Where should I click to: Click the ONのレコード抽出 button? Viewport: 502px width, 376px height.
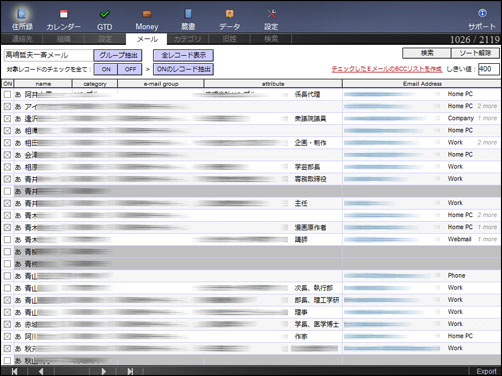[x=183, y=69]
